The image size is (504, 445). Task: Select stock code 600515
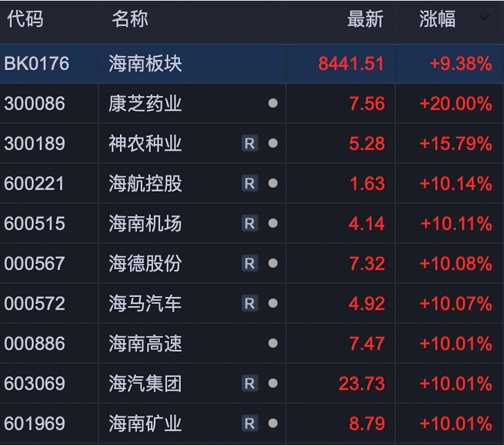pyautogui.click(x=34, y=224)
